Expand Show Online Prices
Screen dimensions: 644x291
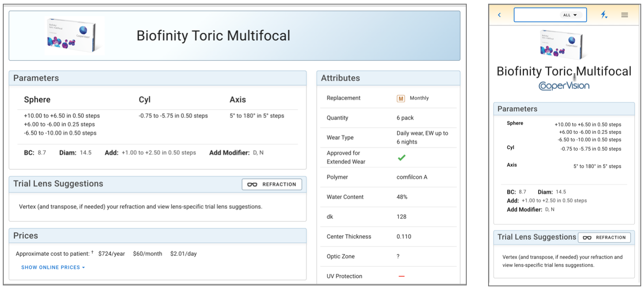click(53, 267)
